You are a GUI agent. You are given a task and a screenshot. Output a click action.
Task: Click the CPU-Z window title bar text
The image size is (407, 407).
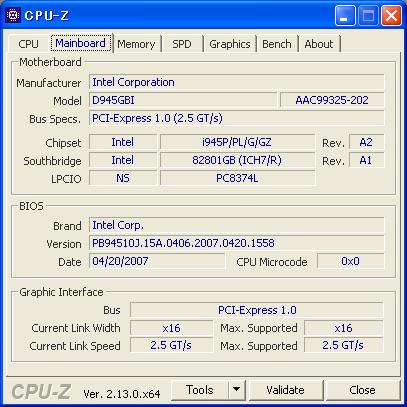point(47,16)
